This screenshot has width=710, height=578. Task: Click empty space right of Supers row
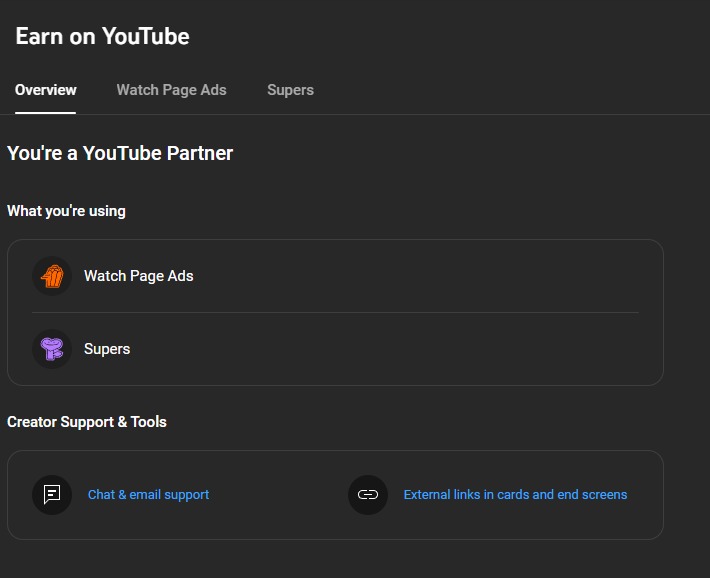click(x=385, y=349)
